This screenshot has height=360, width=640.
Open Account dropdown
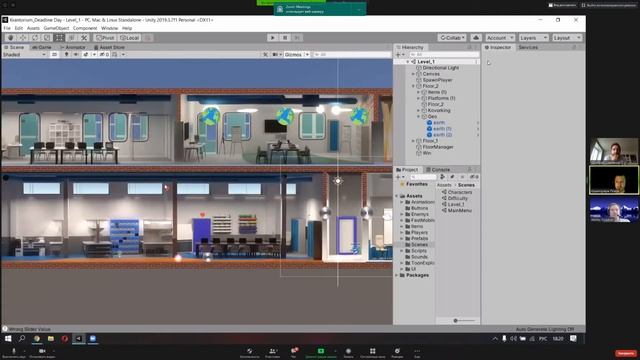pos(500,38)
